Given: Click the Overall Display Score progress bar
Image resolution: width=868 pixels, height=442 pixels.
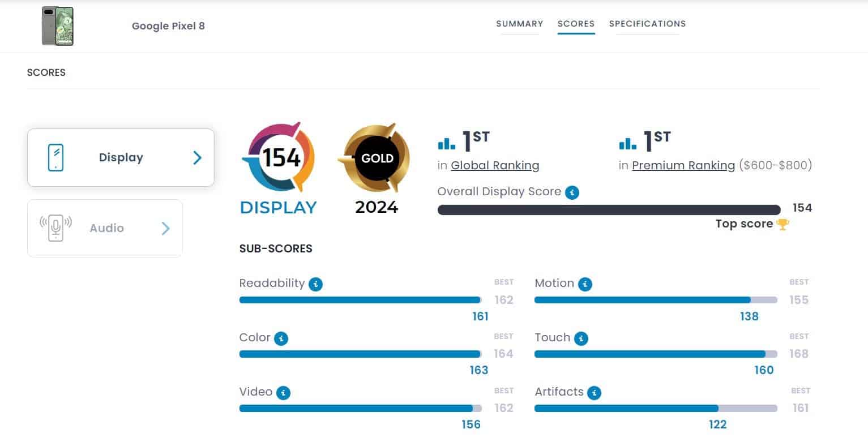Looking at the screenshot, I should click(x=609, y=209).
